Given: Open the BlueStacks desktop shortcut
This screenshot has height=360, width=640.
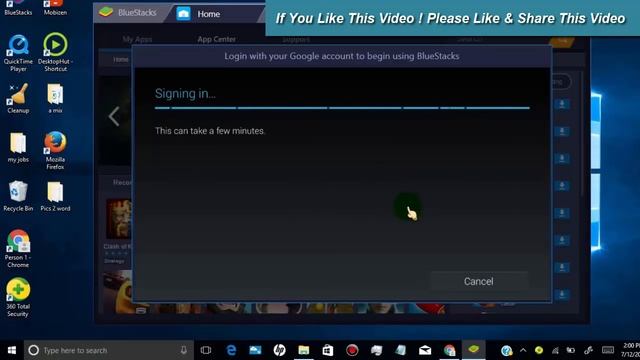Looking at the screenshot, I should [18, 8].
